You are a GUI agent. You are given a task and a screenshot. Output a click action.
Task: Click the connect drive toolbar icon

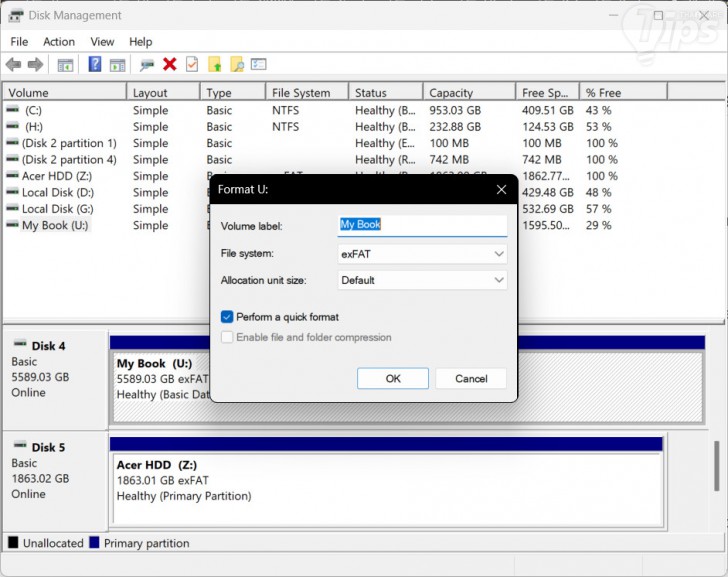(x=147, y=65)
